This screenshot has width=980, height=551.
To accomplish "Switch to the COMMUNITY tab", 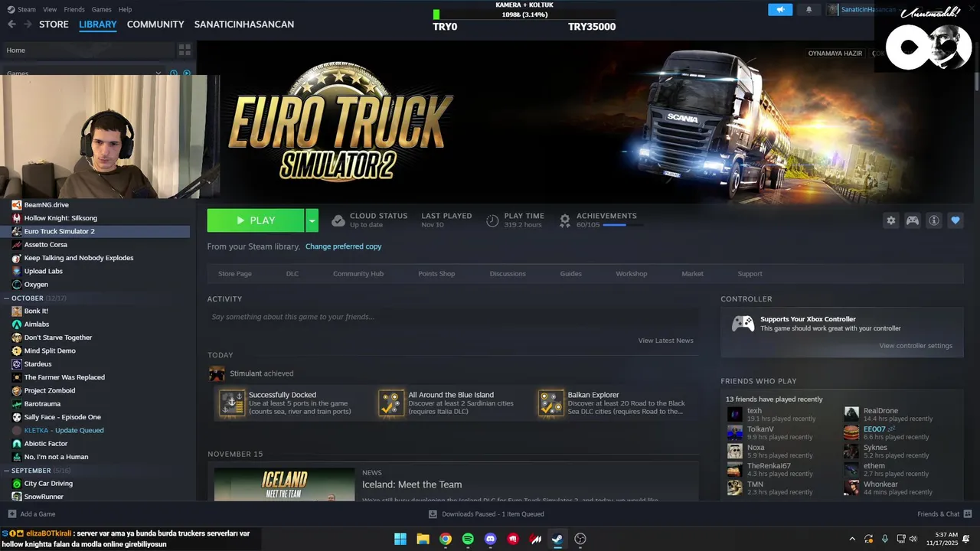I will [155, 24].
